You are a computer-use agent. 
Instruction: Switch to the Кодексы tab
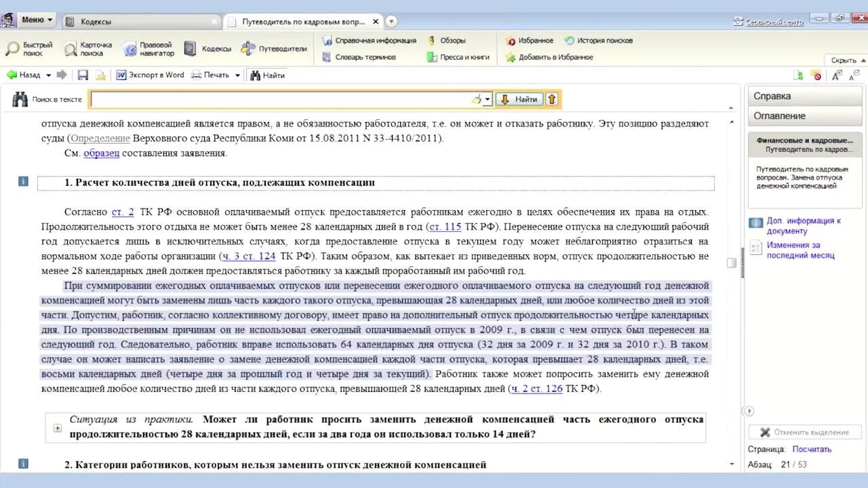coord(142,22)
